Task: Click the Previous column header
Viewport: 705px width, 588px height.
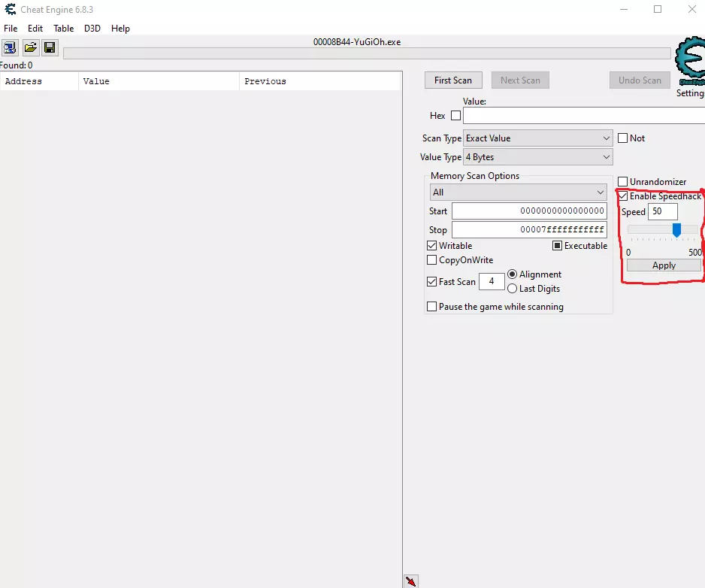Action: [319, 81]
